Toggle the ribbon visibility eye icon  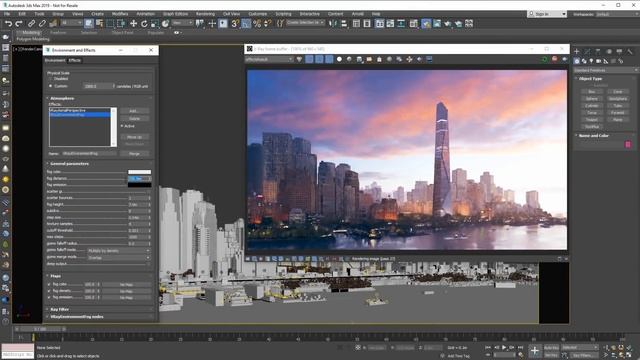(176, 33)
